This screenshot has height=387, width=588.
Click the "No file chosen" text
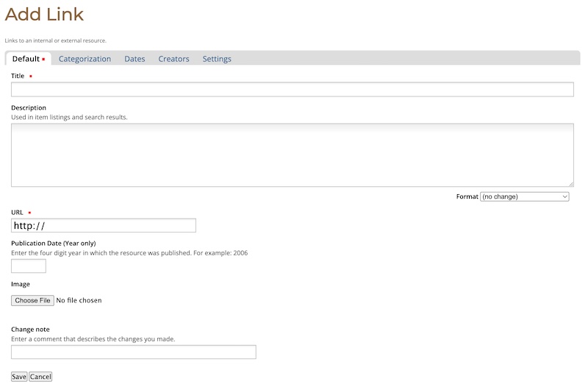(79, 300)
